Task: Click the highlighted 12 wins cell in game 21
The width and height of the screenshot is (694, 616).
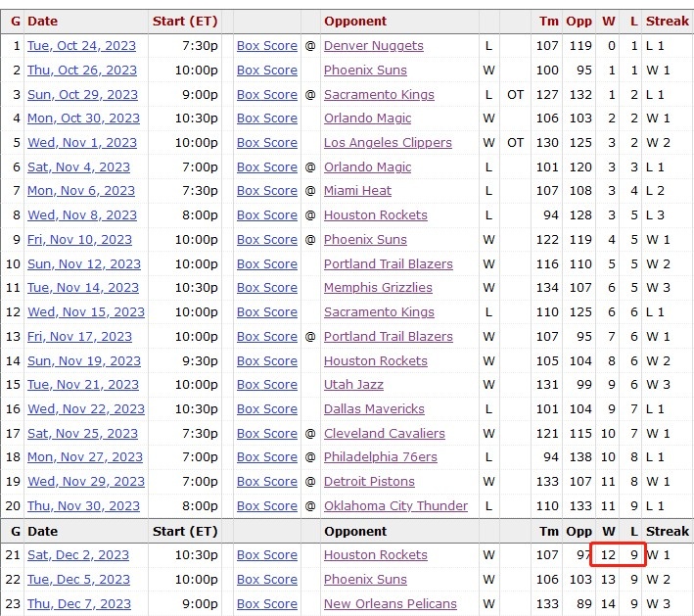Action: (x=608, y=555)
